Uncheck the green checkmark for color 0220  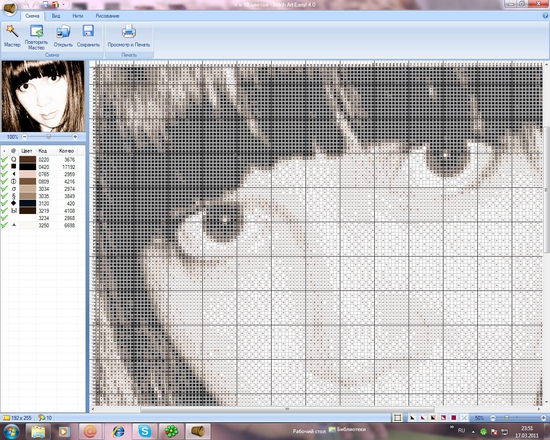pos(4,160)
